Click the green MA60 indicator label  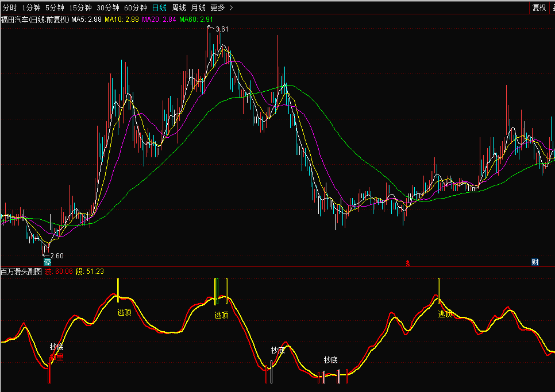pos(196,20)
